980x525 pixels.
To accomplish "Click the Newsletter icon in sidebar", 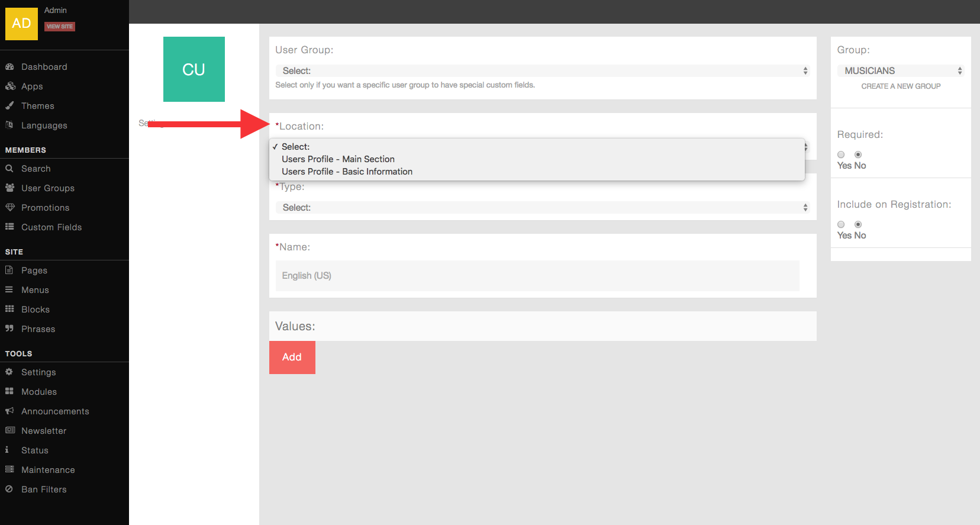I will [9, 430].
